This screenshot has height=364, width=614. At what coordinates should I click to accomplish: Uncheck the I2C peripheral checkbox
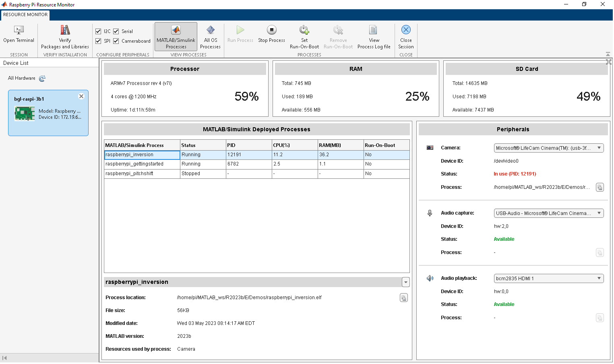[x=98, y=31]
